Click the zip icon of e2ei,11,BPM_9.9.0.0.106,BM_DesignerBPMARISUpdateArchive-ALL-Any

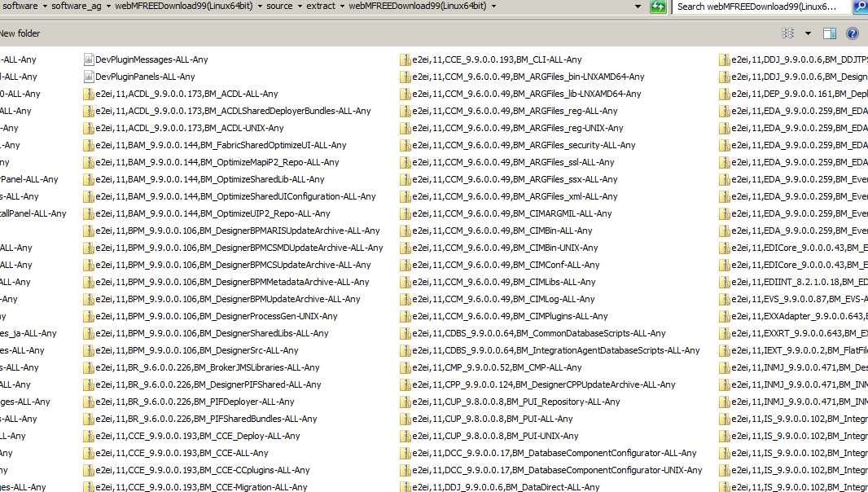click(88, 231)
